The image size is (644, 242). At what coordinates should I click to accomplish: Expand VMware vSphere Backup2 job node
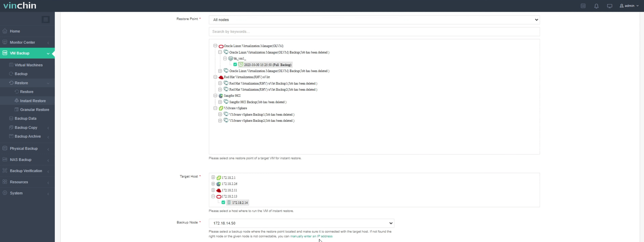(x=220, y=120)
